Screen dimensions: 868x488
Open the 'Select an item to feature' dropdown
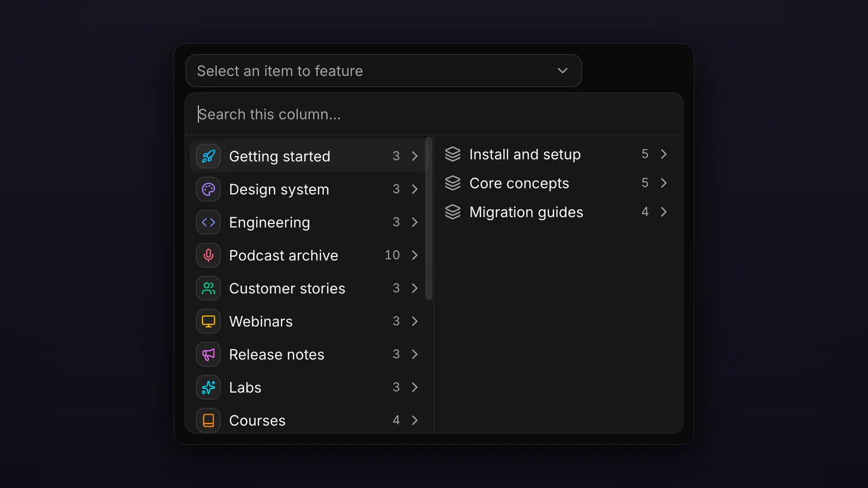(384, 70)
